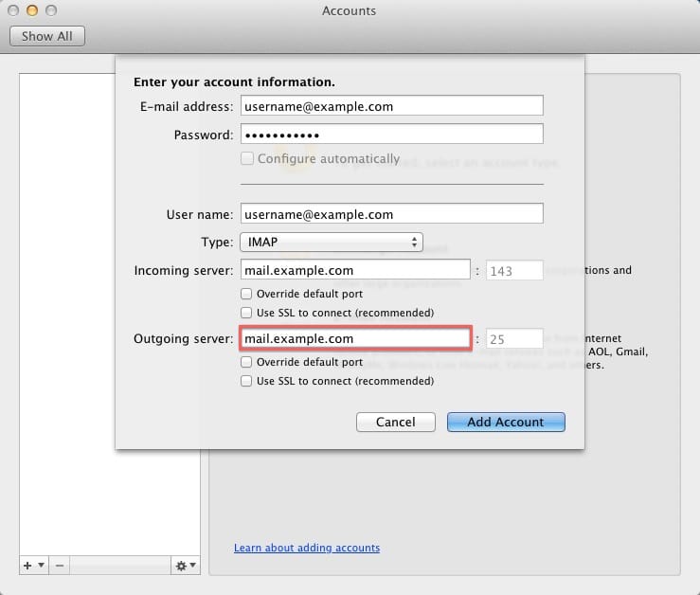Click the Incoming server field
This screenshot has width=700, height=595.
tap(355, 271)
